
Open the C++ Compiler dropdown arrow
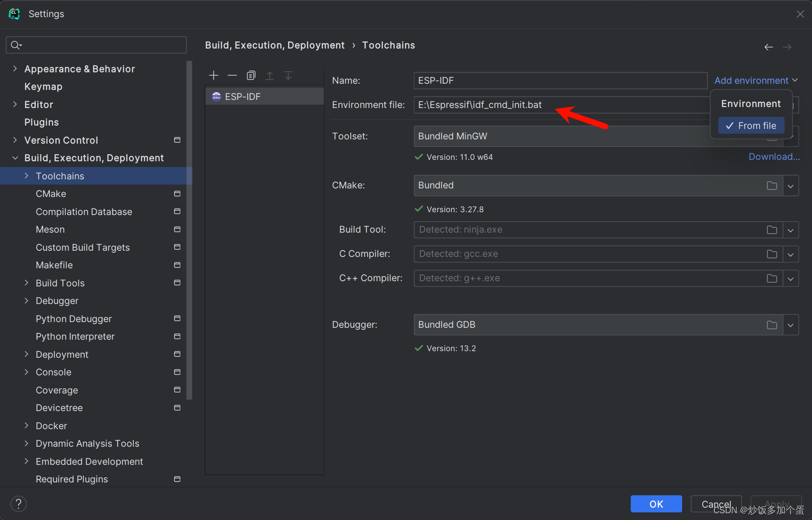click(791, 278)
